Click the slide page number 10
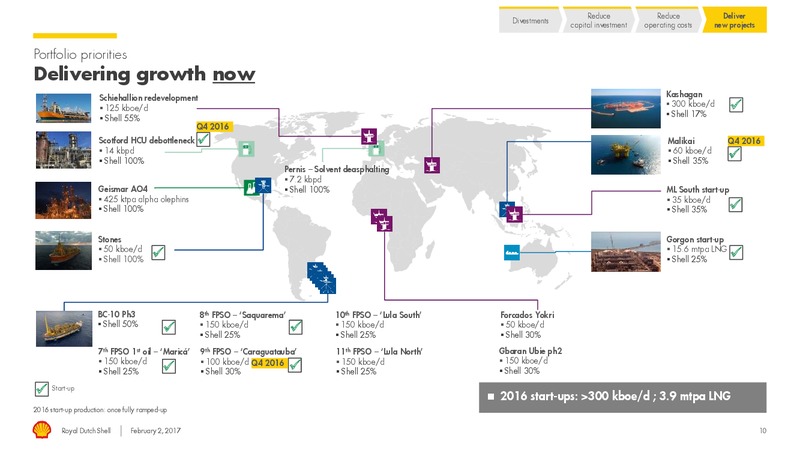800x450 pixels. tap(763, 431)
